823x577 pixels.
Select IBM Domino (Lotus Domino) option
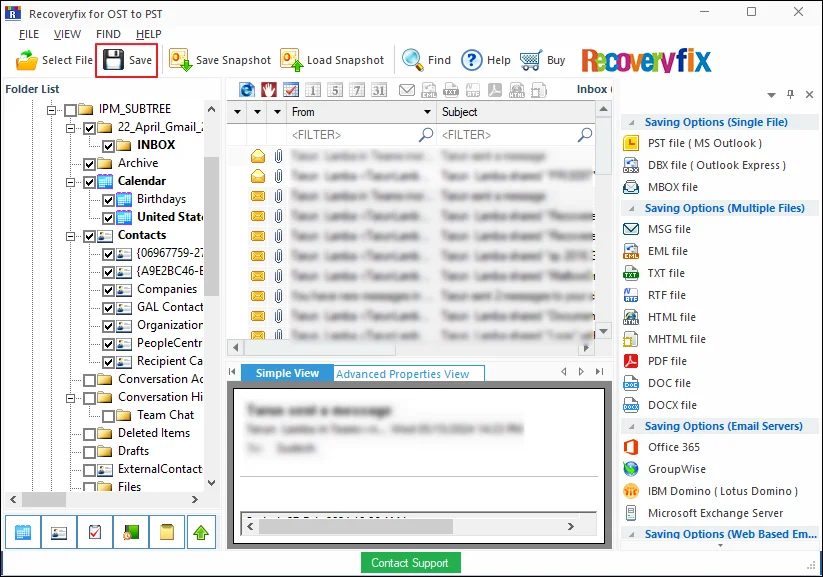coord(722,492)
